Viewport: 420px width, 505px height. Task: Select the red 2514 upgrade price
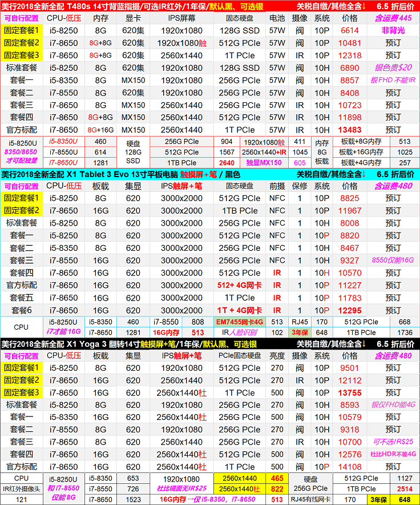[405, 489]
